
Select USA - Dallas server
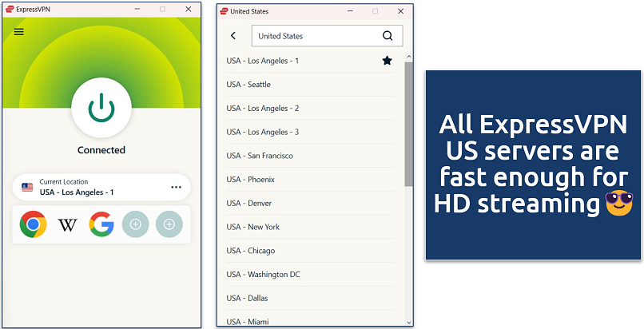pyautogui.click(x=310, y=298)
